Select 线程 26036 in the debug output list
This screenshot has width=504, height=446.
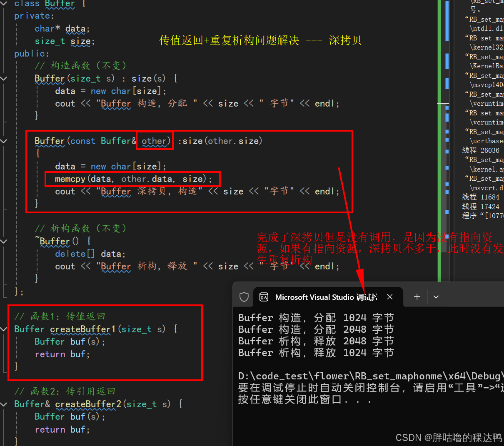[480, 150]
